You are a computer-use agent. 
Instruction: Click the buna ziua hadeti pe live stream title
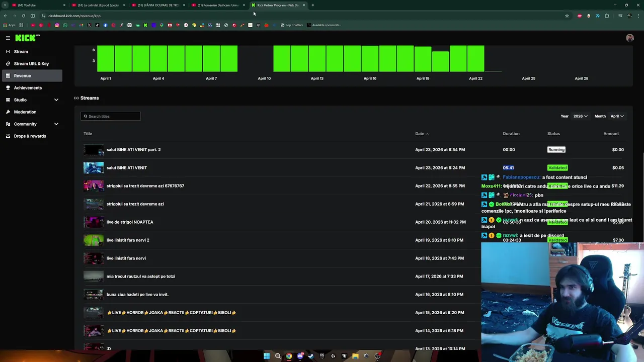pyautogui.click(x=137, y=294)
